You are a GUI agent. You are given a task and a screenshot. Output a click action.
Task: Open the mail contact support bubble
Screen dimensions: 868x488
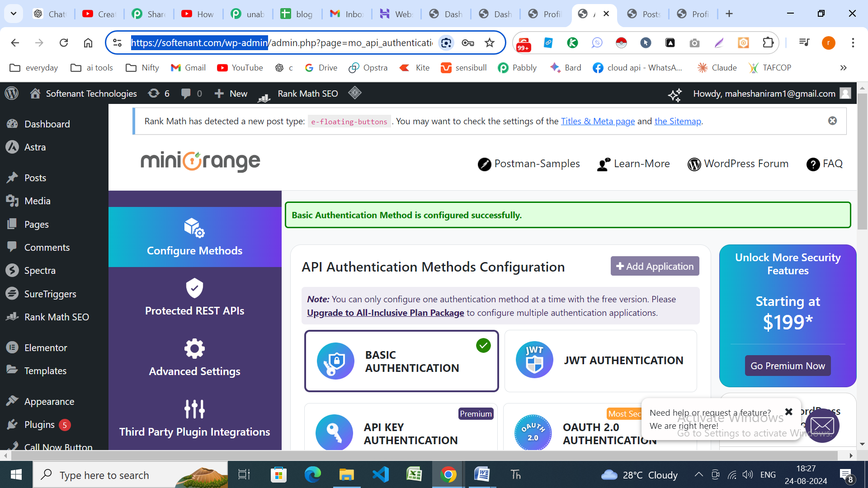[x=822, y=425]
